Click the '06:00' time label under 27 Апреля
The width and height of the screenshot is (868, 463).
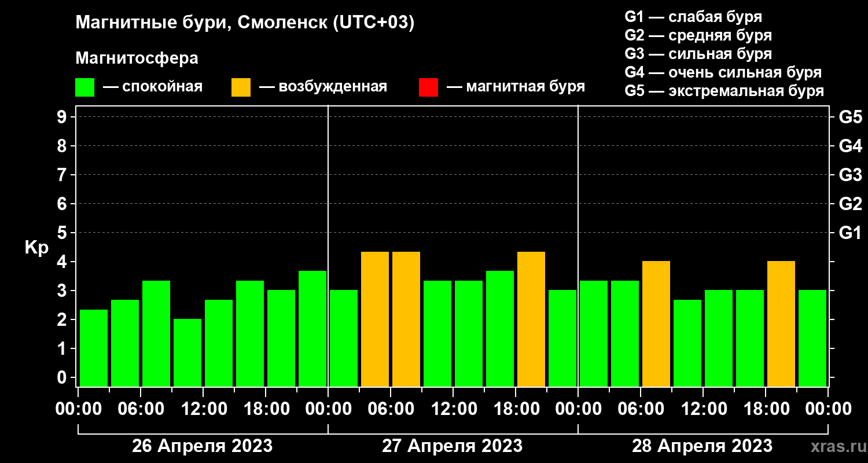coord(391,409)
